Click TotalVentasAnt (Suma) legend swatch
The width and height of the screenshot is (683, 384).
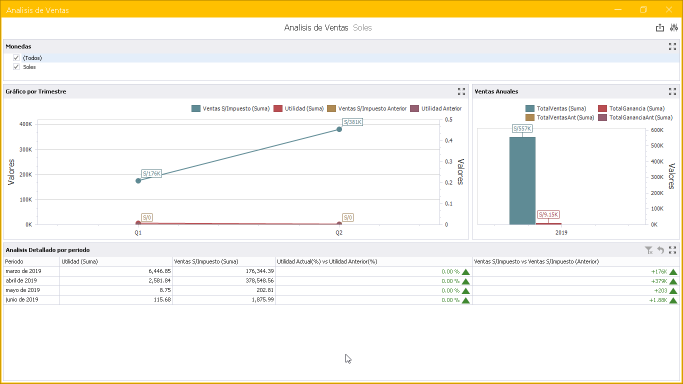(530, 118)
